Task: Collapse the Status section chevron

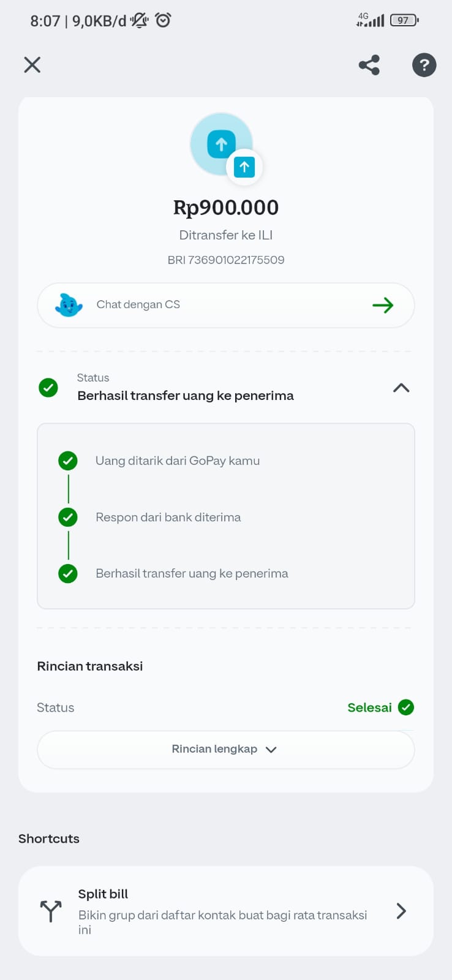Action: point(401,388)
